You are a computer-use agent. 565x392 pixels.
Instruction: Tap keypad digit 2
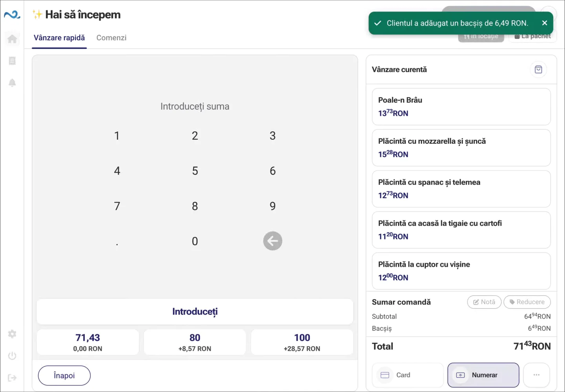pyautogui.click(x=195, y=136)
